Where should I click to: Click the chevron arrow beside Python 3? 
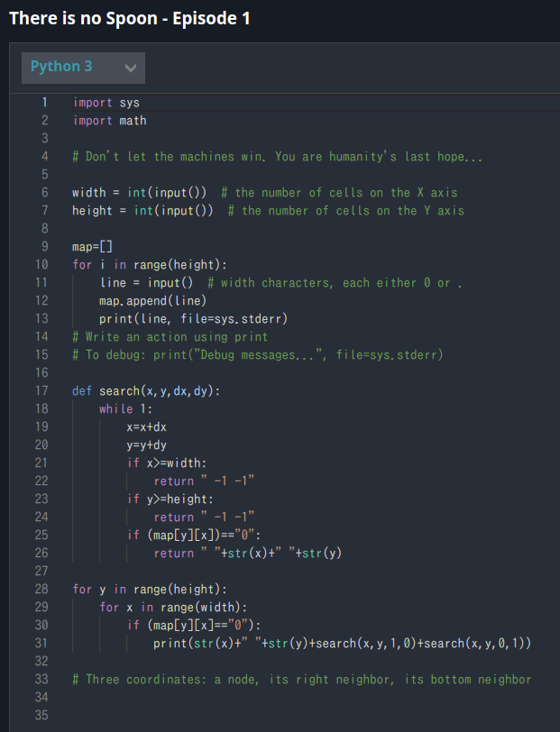pyautogui.click(x=131, y=68)
